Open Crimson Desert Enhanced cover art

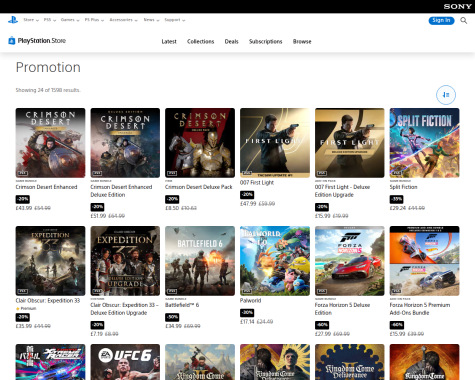(50, 143)
